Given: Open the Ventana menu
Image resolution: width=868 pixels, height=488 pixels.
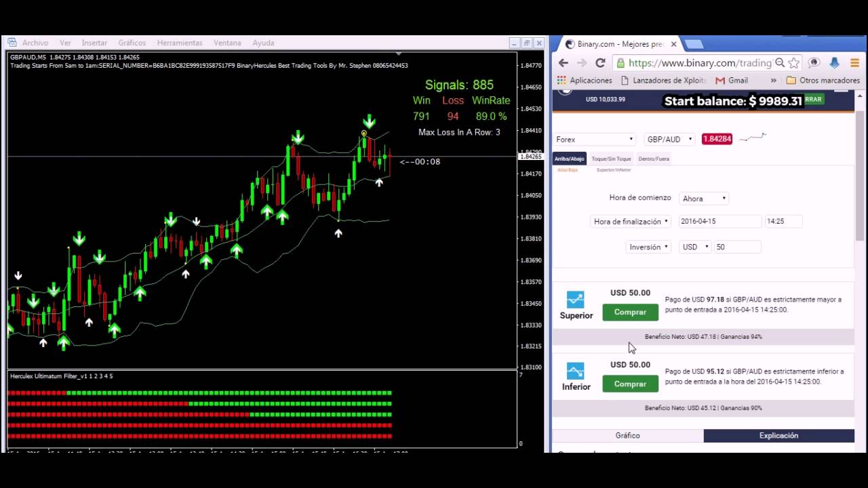Looking at the screenshot, I should point(227,43).
